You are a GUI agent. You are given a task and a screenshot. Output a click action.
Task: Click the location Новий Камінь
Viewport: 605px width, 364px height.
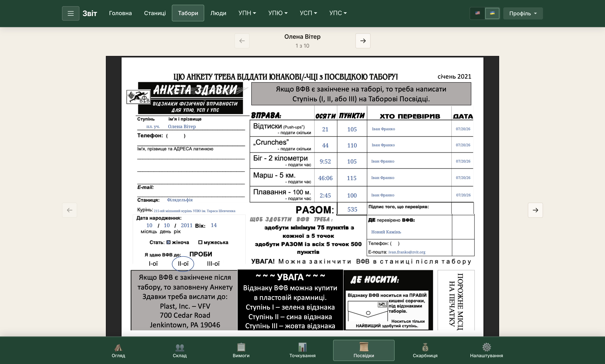tap(386, 232)
